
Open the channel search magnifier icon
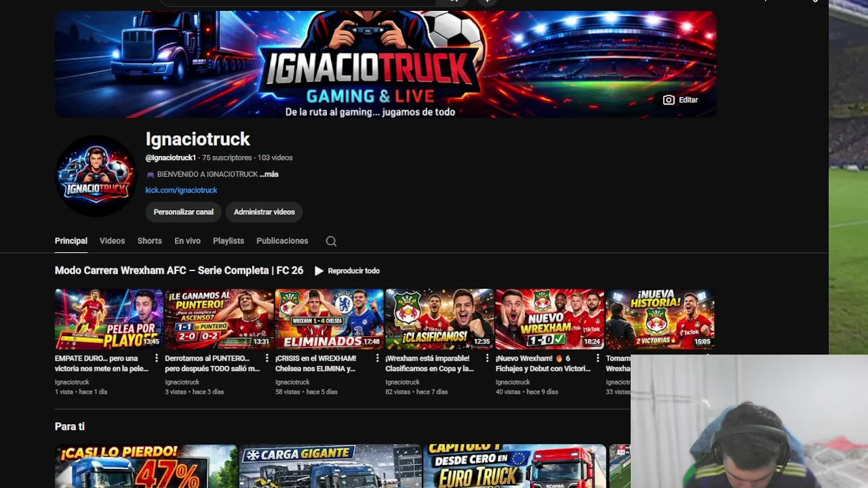[x=331, y=241]
